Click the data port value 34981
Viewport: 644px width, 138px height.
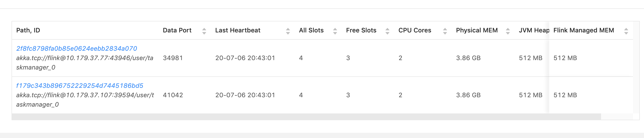(x=173, y=58)
